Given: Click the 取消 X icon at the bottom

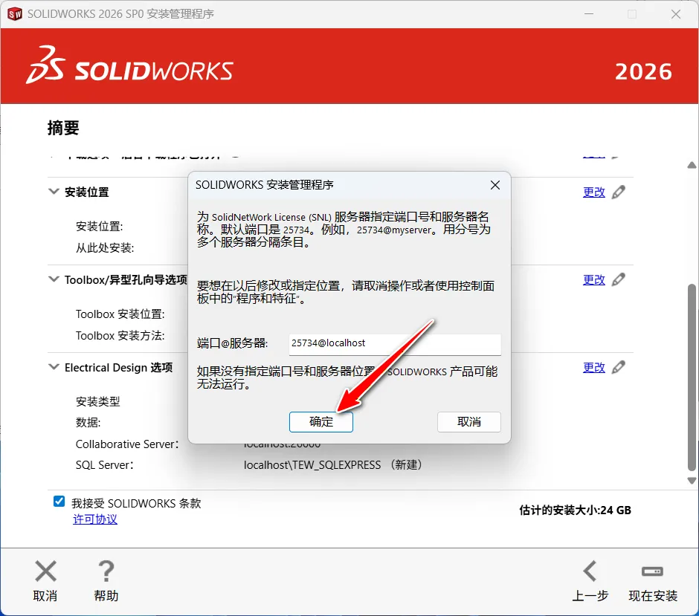Looking at the screenshot, I should coord(45,571).
